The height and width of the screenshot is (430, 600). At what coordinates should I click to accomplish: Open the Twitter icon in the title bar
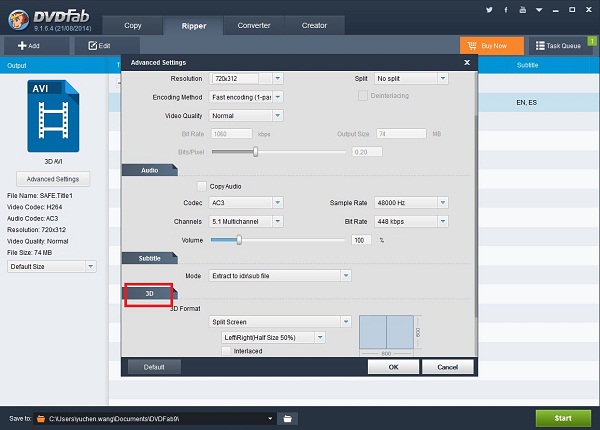point(489,10)
